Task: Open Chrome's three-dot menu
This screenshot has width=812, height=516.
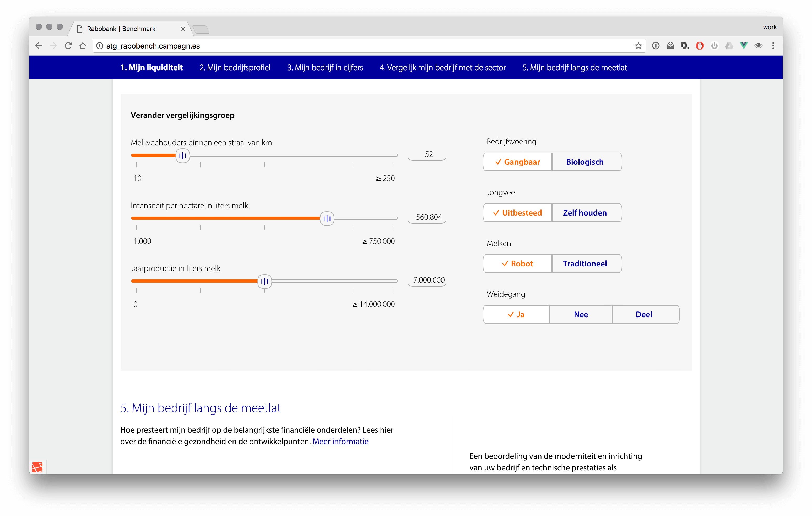Action: pyautogui.click(x=773, y=46)
